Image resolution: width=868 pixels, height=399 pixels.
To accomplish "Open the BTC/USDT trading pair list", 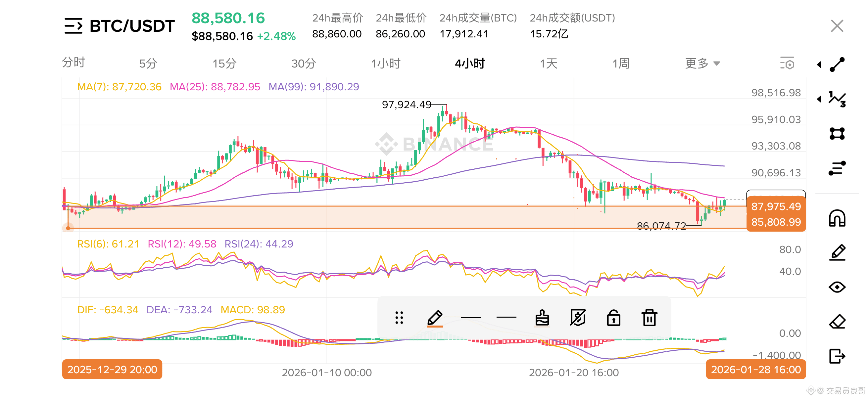I will tap(73, 26).
